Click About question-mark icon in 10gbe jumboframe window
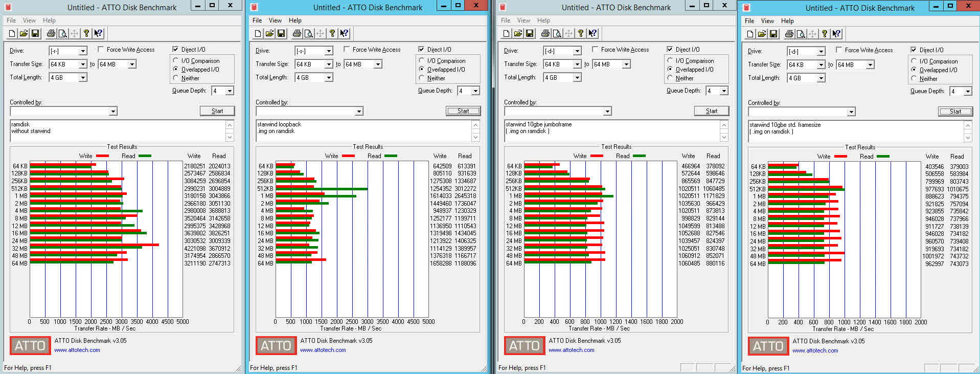 [581, 33]
